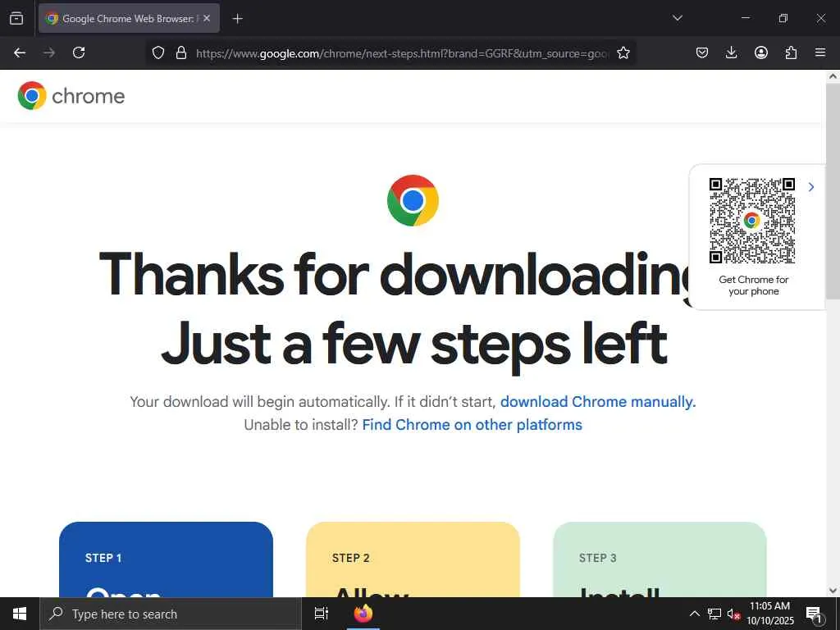Click download Chrome manually link
This screenshot has width=840, height=630.
pyautogui.click(x=598, y=402)
